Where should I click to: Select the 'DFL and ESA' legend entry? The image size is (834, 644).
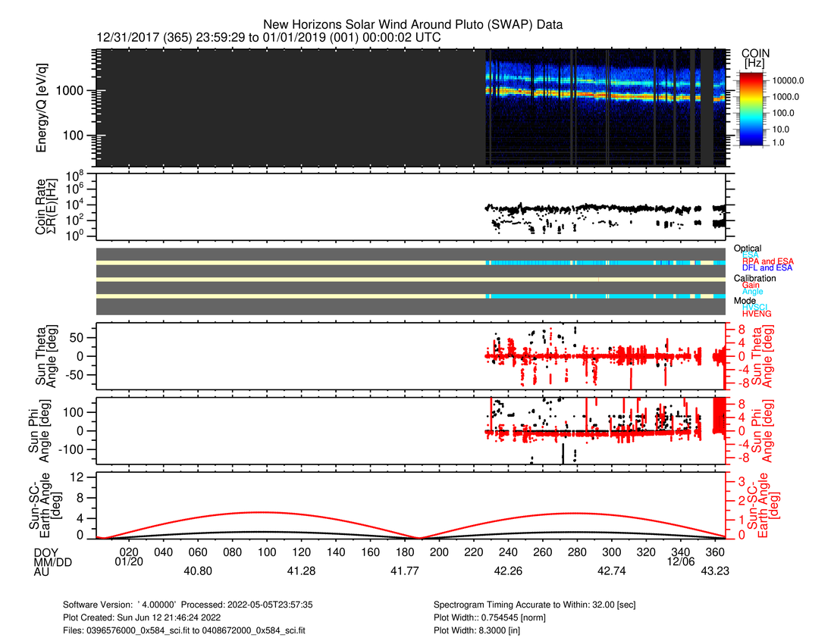[768, 268]
